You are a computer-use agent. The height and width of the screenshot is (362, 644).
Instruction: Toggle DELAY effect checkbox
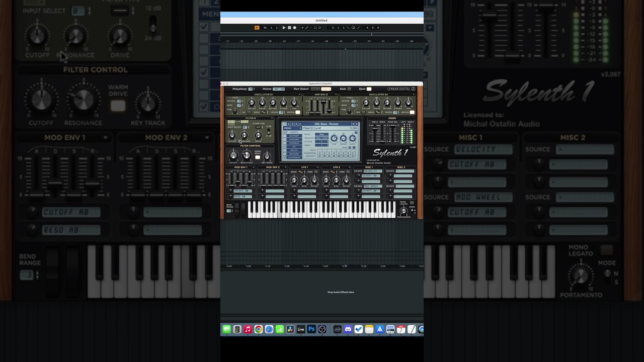(x=285, y=150)
